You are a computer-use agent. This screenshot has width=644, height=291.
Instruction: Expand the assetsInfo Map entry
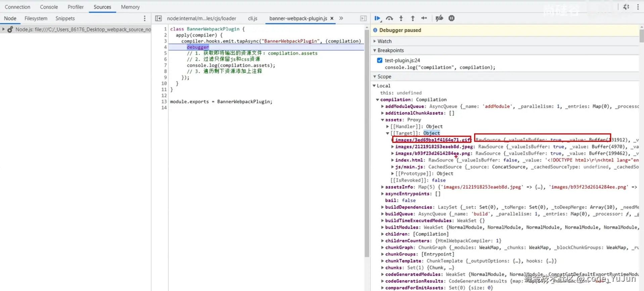(382, 187)
